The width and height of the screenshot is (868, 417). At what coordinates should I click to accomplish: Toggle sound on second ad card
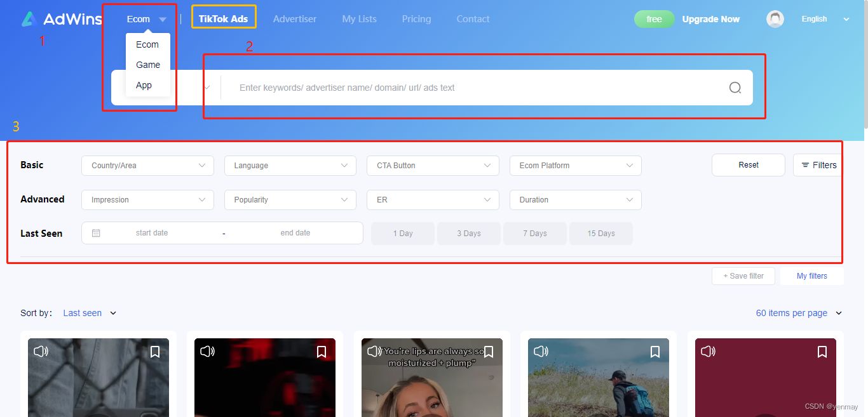[208, 351]
